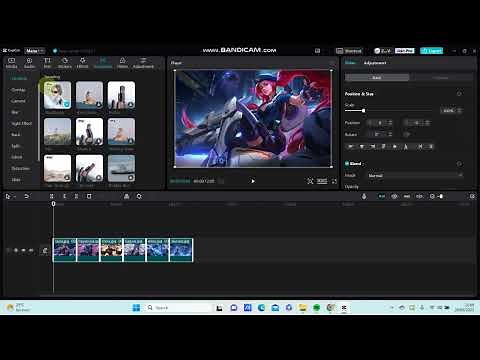This screenshot has height=360, width=480.
Task: Select the Overlay transition category
Action: (x=18, y=90)
